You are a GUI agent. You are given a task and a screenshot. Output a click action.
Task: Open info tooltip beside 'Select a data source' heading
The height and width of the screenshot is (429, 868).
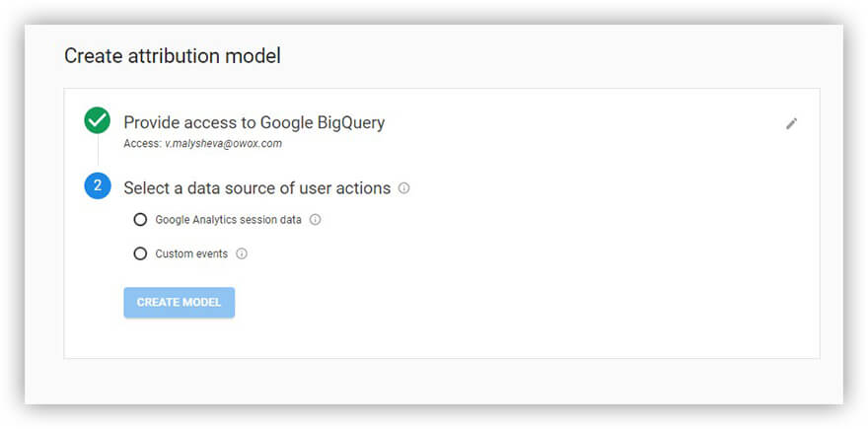coord(404,187)
